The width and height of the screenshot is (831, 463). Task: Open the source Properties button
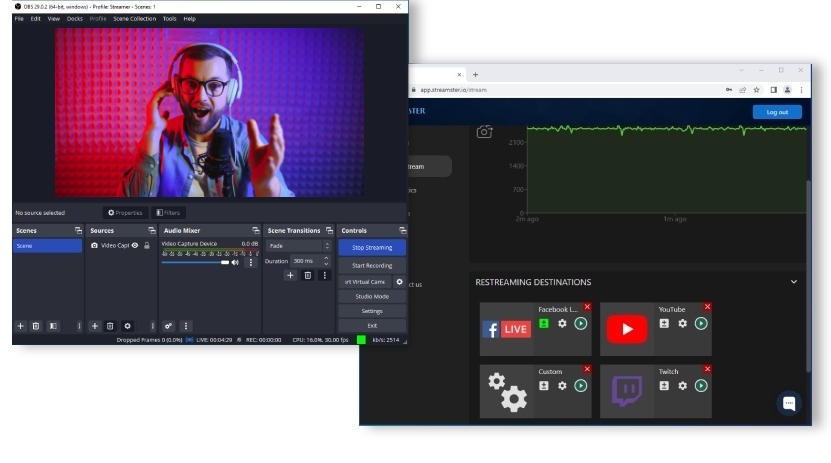tap(125, 212)
